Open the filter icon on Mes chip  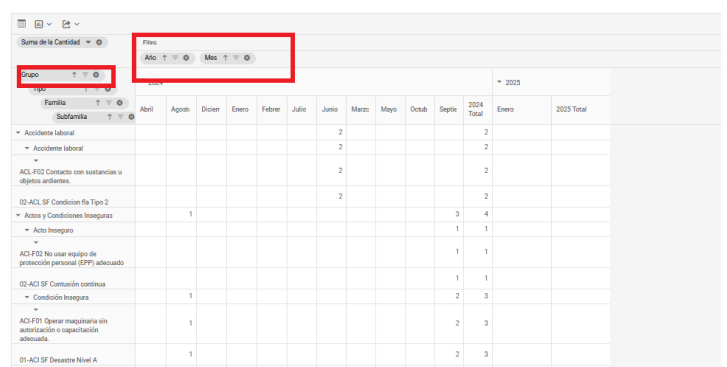coord(236,58)
